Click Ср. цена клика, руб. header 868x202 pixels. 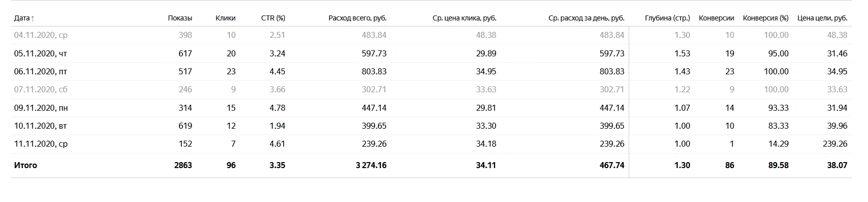(x=465, y=18)
